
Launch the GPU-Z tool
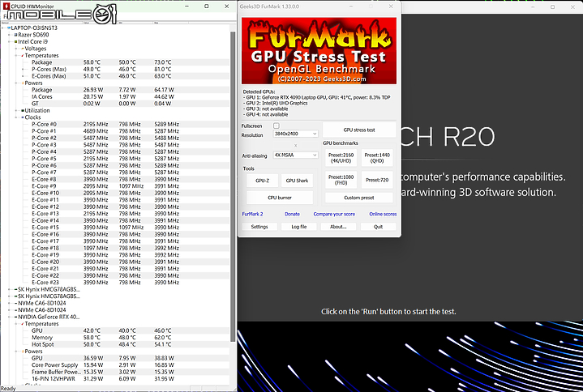[262, 181]
